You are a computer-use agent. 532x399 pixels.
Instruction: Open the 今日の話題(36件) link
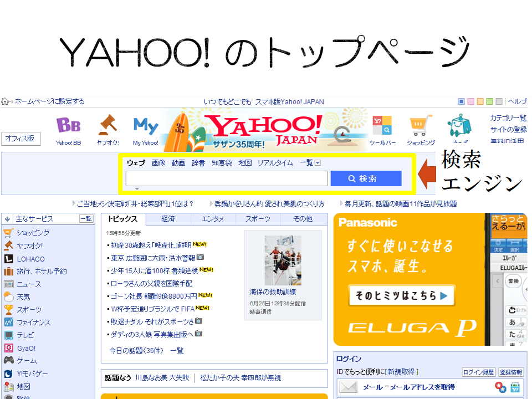[x=136, y=350]
